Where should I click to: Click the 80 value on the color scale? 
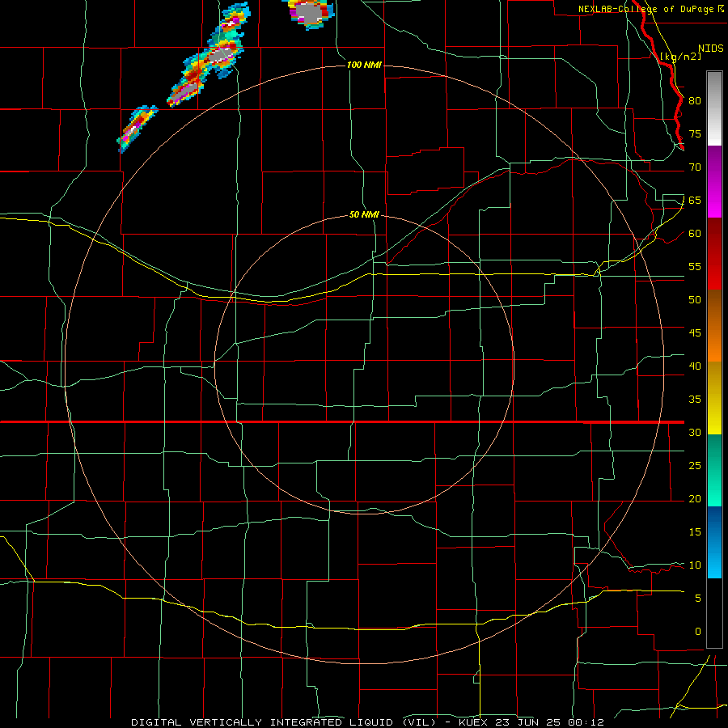(x=695, y=101)
